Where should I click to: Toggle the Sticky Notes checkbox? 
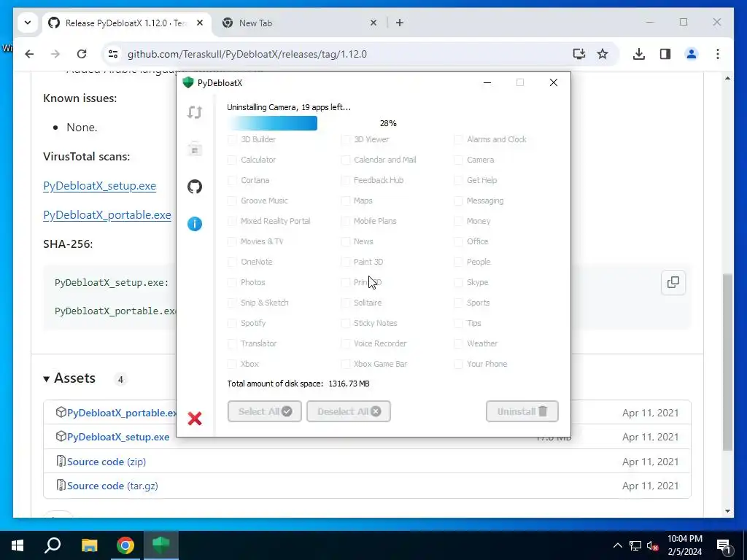(x=345, y=323)
